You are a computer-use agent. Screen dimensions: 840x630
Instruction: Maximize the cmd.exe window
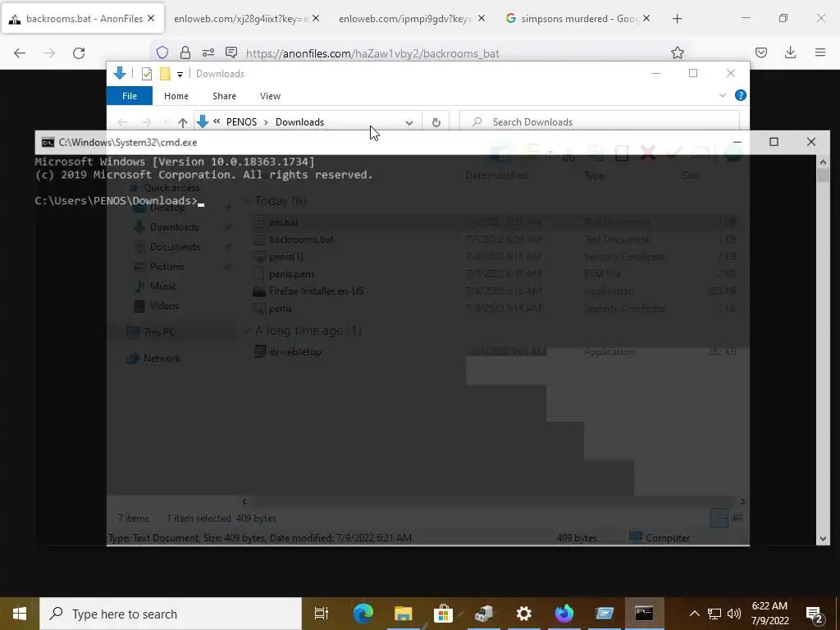[774, 142]
